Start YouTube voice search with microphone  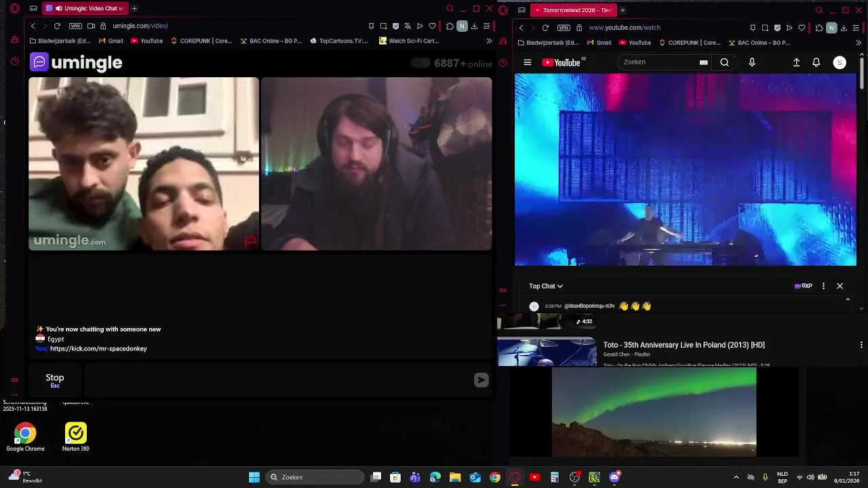point(752,62)
